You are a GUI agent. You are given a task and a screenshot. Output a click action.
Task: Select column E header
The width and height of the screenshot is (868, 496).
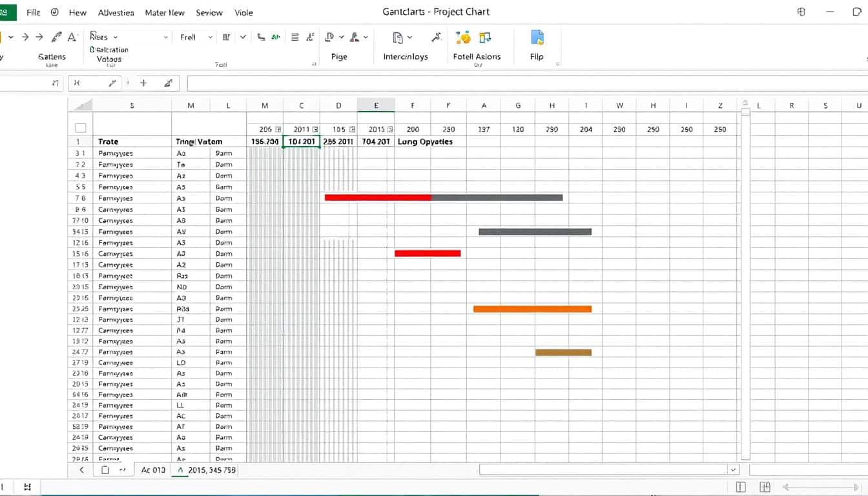coord(376,105)
